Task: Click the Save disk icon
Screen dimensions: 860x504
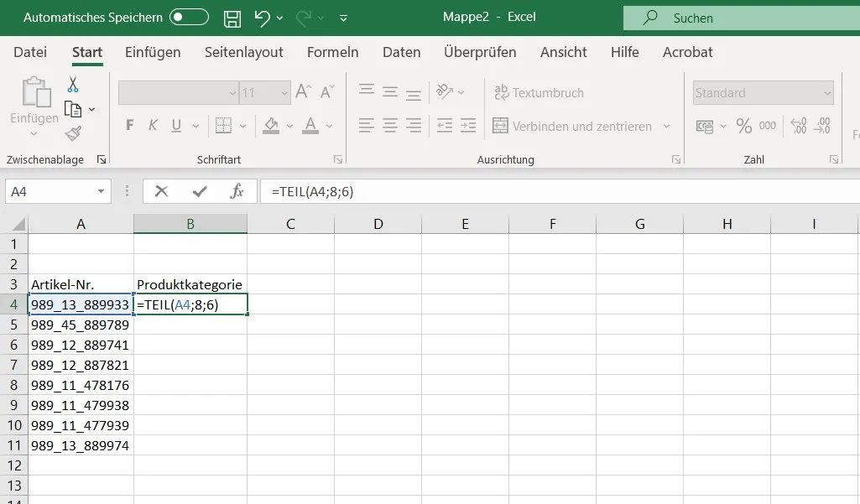Action: click(232, 18)
